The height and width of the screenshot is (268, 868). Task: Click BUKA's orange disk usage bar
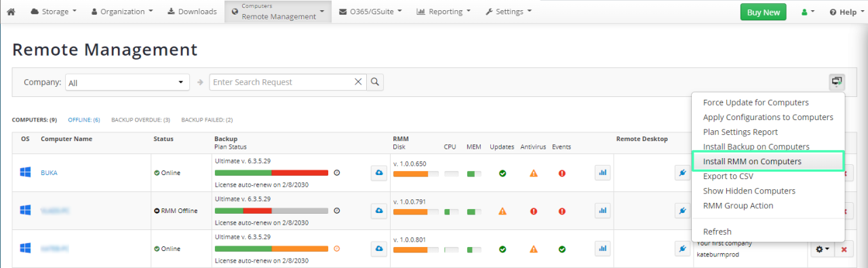[415, 174]
